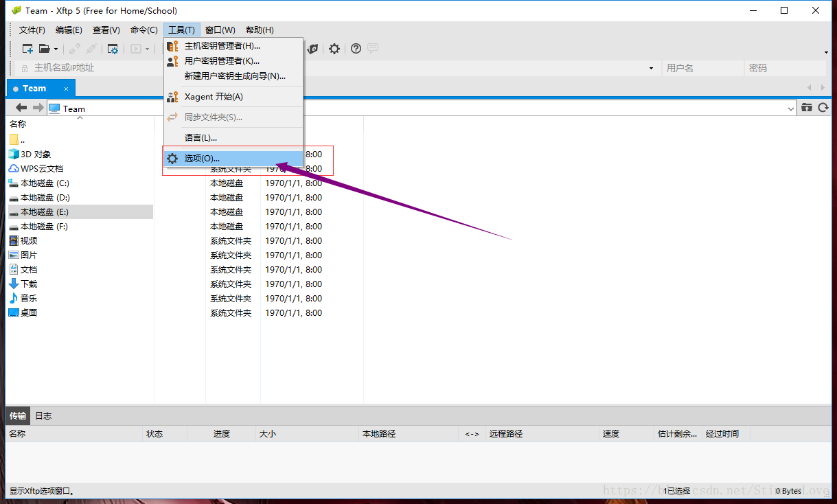Expand the path box dropdown chevron

tap(791, 108)
